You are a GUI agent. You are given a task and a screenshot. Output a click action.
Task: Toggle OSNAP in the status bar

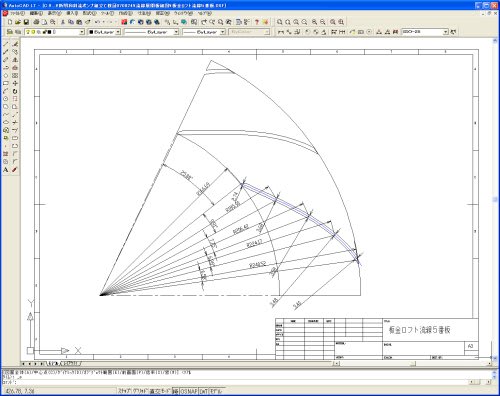coord(189,391)
